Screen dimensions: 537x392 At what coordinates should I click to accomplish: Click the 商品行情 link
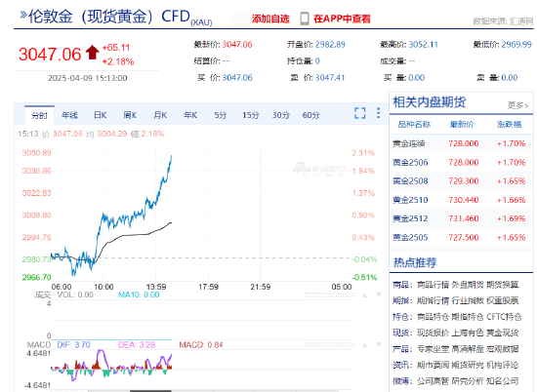click(433, 285)
